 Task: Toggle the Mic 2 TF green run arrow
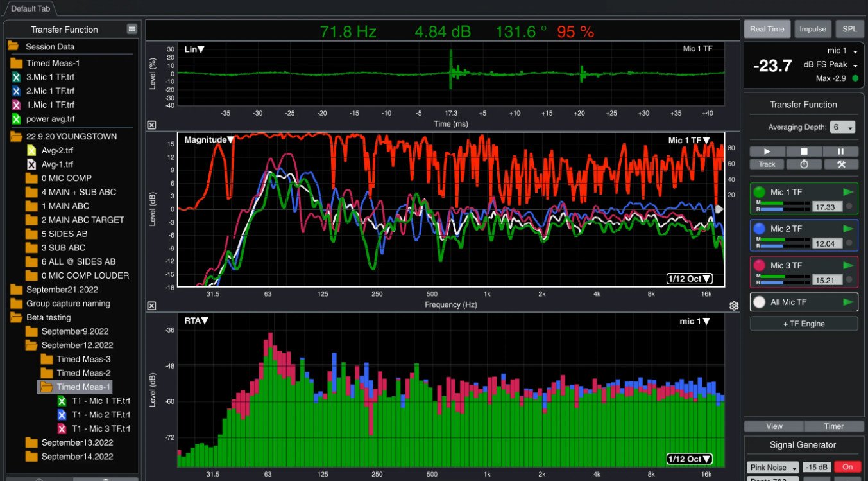pyautogui.click(x=848, y=229)
